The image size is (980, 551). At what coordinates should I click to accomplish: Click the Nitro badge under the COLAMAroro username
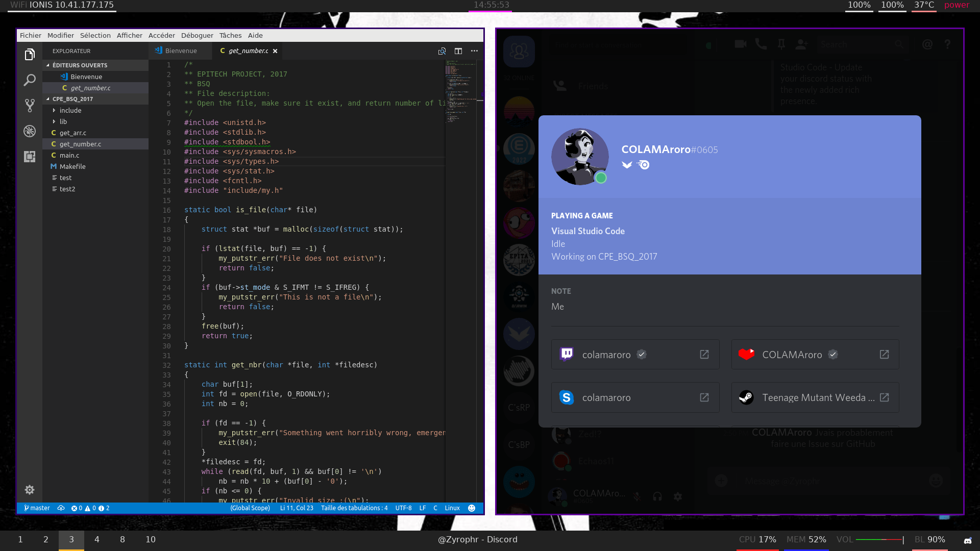pyautogui.click(x=644, y=165)
